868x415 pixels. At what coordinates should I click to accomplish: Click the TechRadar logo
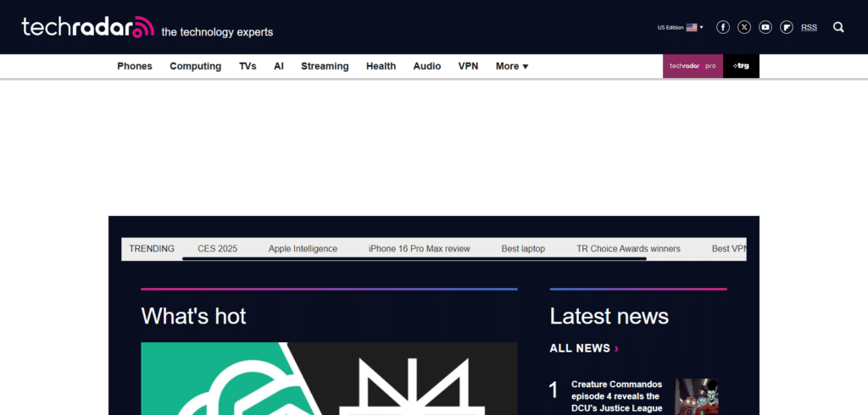[x=87, y=27]
